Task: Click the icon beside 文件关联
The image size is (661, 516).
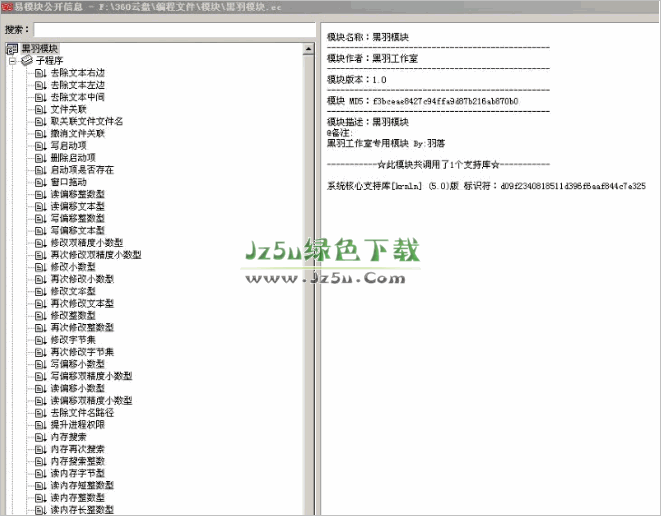Action: coord(41,110)
